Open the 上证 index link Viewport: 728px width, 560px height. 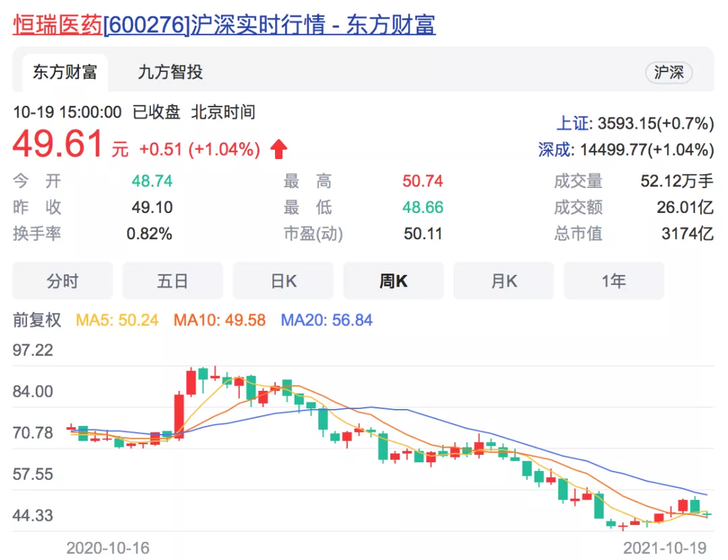point(572,123)
